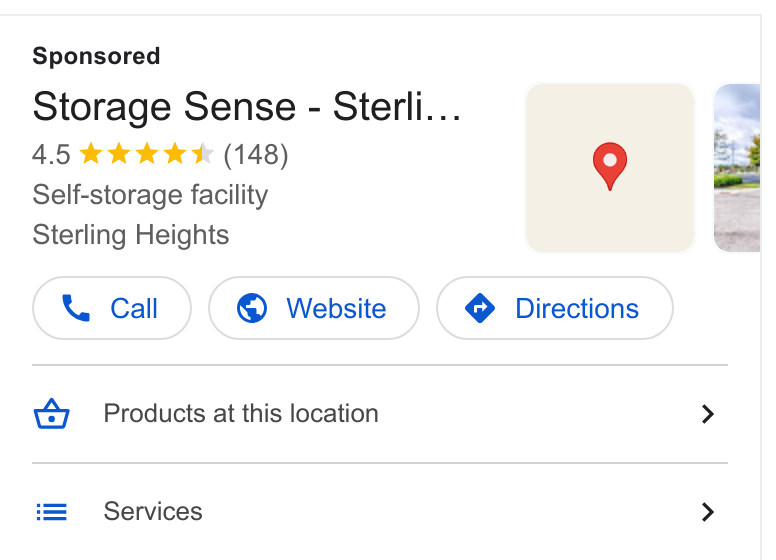Click the Sponsored label
The height and width of the screenshot is (560, 776).
point(97,55)
